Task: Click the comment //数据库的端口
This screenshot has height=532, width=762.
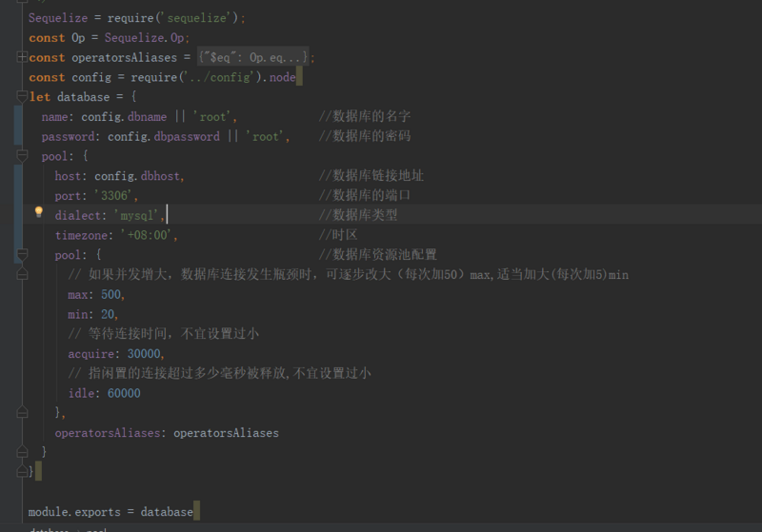Action: pyautogui.click(x=365, y=195)
